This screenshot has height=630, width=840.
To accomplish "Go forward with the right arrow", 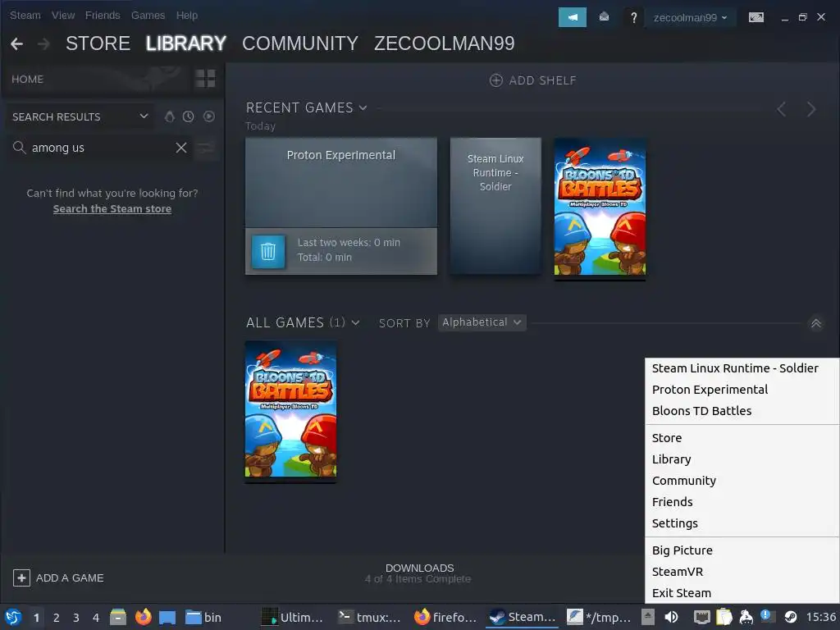I will coord(44,43).
